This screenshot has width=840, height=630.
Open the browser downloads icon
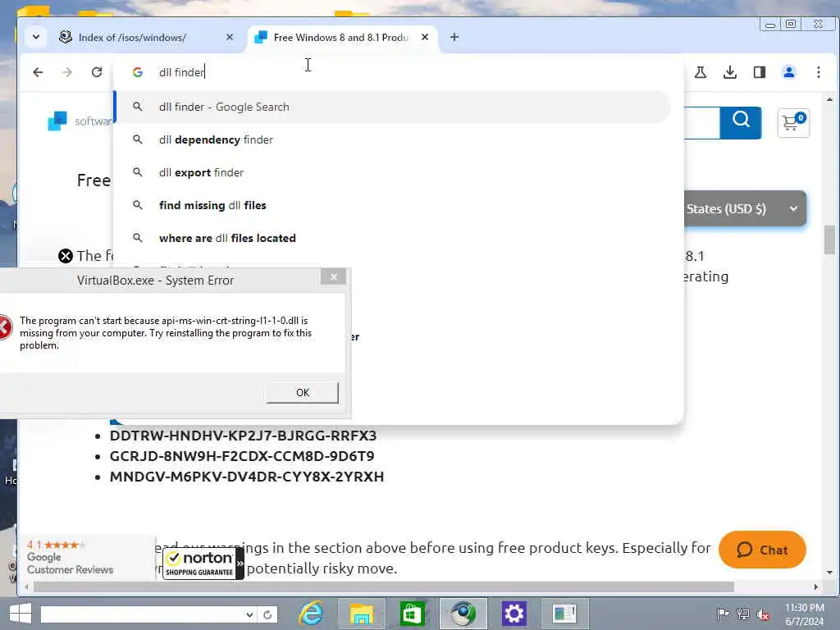(729, 72)
